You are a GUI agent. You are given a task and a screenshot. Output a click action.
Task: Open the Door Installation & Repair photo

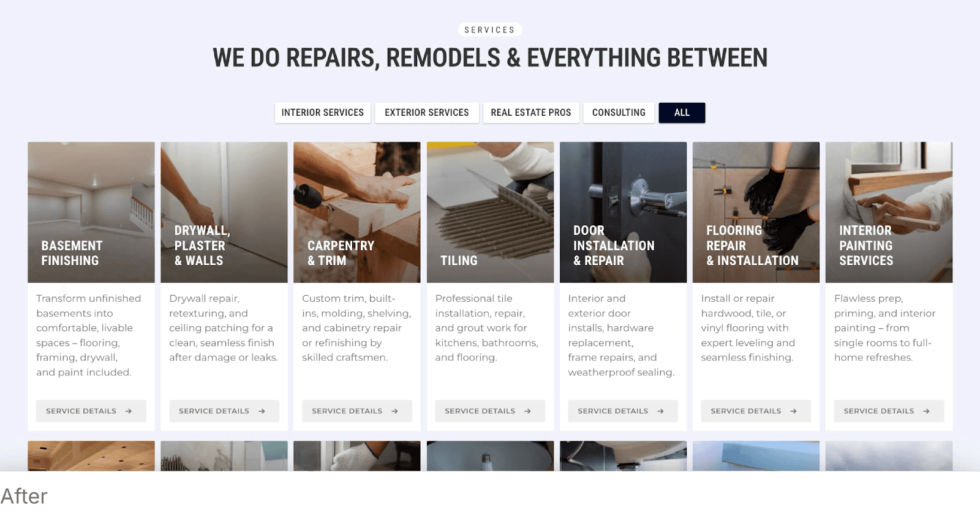pyautogui.click(x=623, y=212)
